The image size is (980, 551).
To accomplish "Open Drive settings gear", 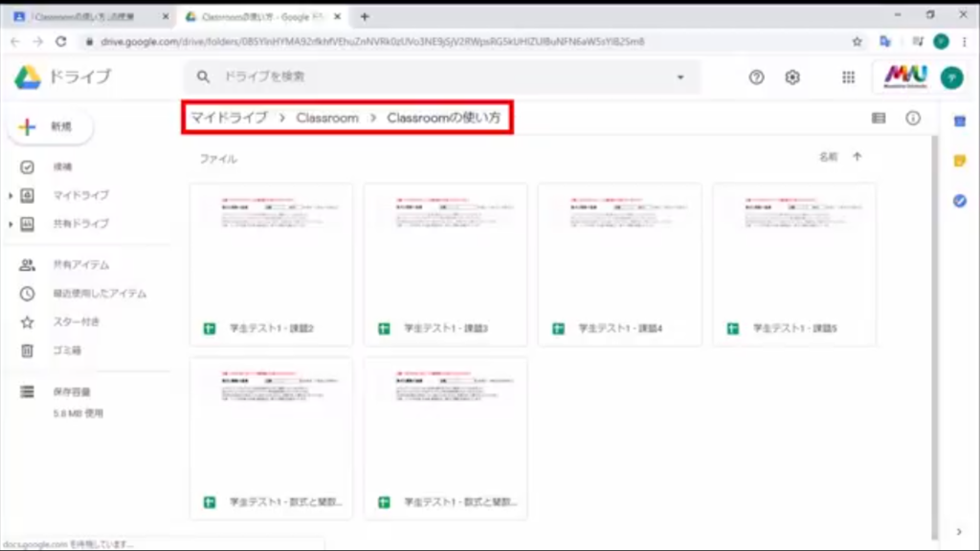I will 792,77.
